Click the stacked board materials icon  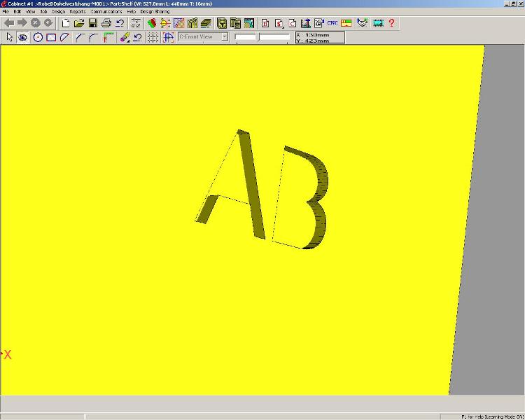pyautogui.click(x=206, y=23)
